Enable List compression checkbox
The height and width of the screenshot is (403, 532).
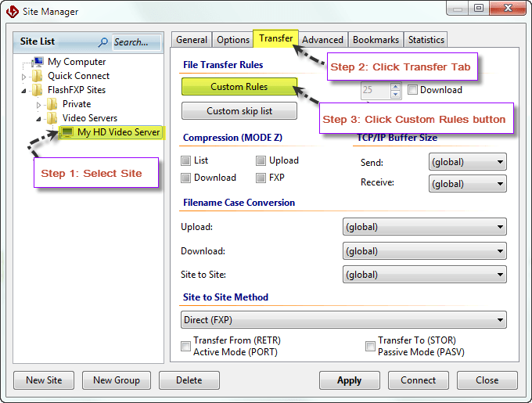pyautogui.click(x=186, y=160)
